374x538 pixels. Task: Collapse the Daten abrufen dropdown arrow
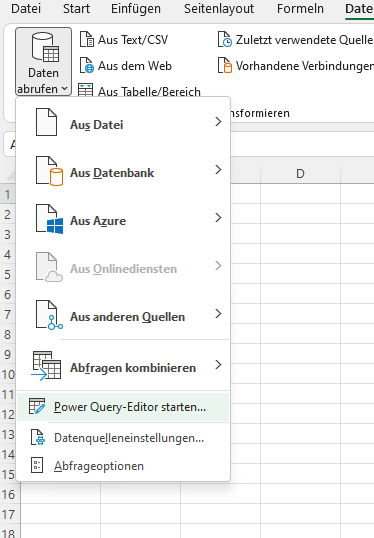pyautogui.click(x=64, y=89)
